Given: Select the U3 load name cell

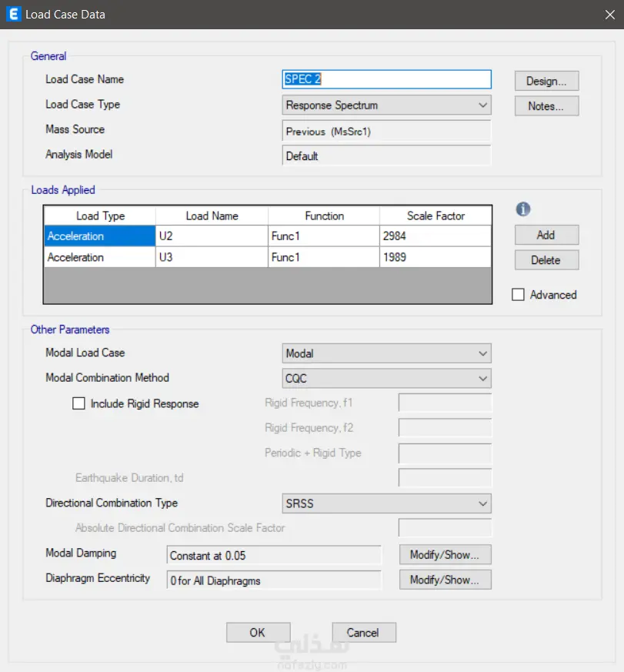Looking at the screenshot, I should [x=212, y=257].
